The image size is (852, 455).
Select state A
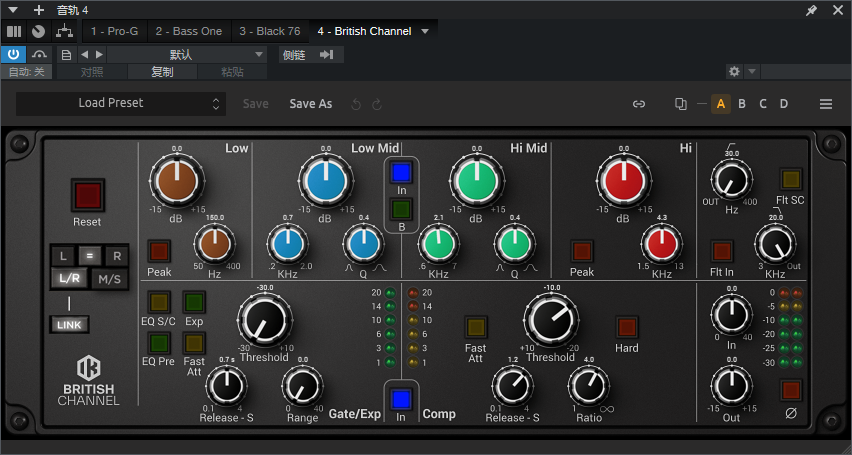click(x=721, y=104)
